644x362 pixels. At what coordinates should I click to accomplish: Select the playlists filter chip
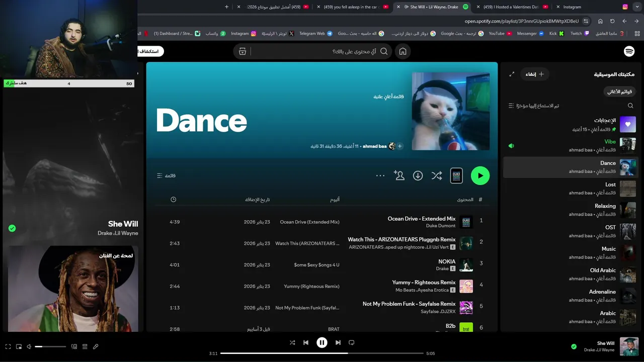(619, 92)
